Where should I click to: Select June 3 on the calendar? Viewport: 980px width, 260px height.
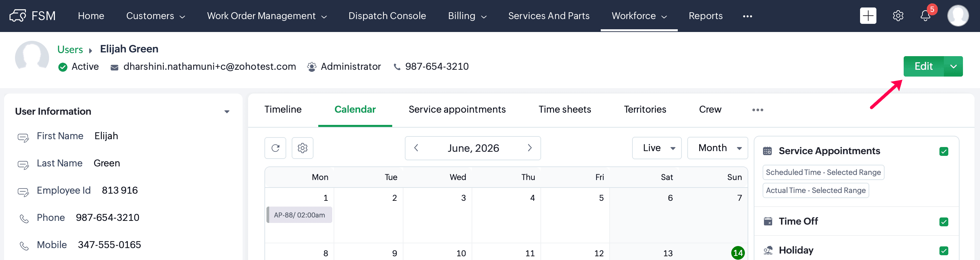(x=463, y=198)
